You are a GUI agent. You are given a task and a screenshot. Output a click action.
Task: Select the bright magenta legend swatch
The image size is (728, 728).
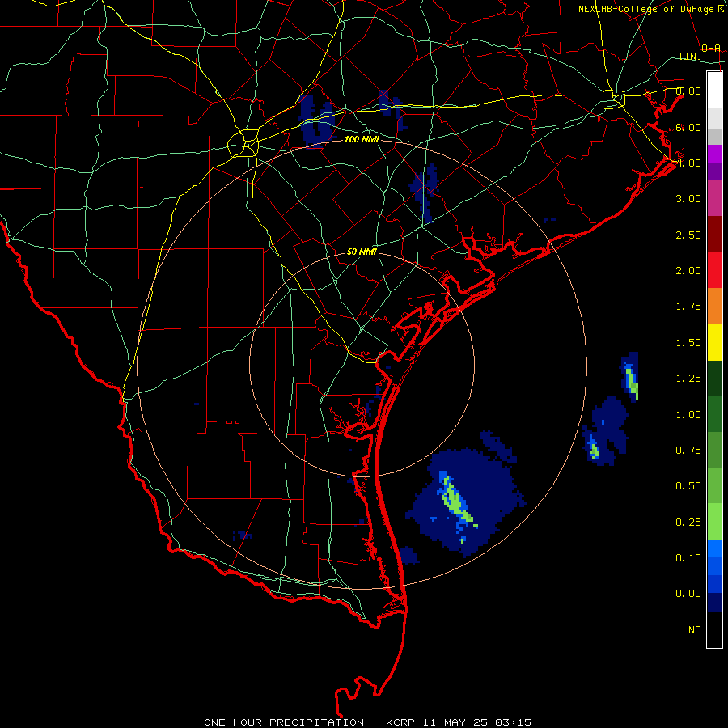(x=714, y=154)
